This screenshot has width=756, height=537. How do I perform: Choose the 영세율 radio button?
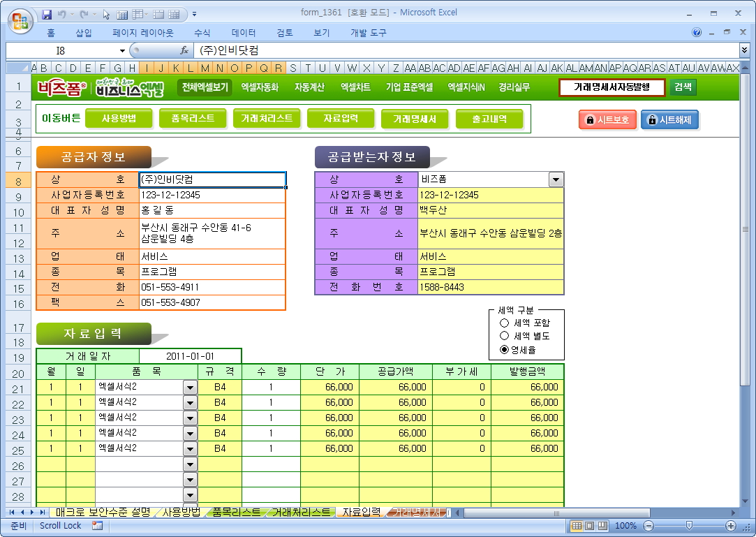coord(505,349)
